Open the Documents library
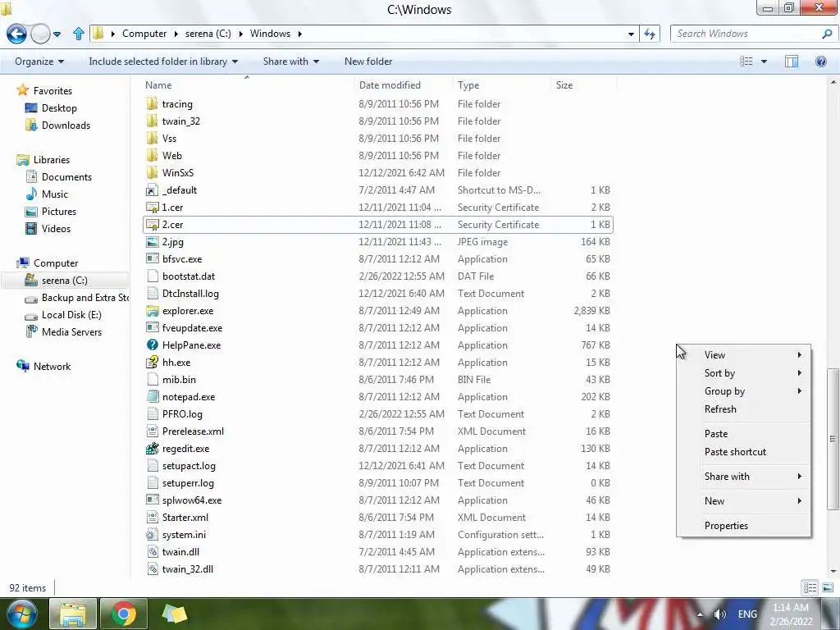 (59, 177)
